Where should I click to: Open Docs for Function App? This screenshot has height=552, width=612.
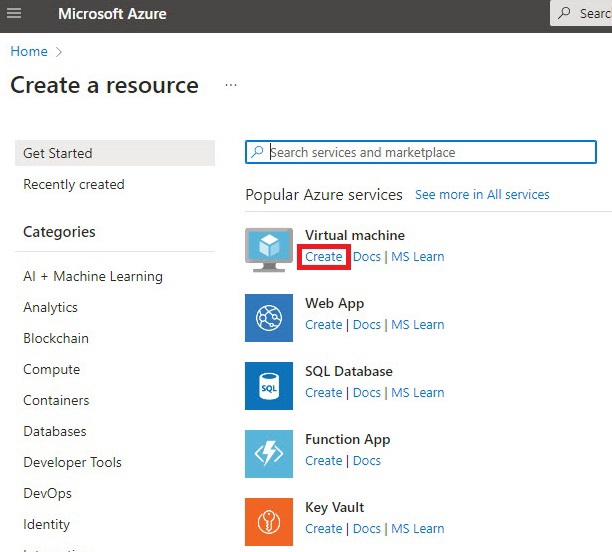366,460
